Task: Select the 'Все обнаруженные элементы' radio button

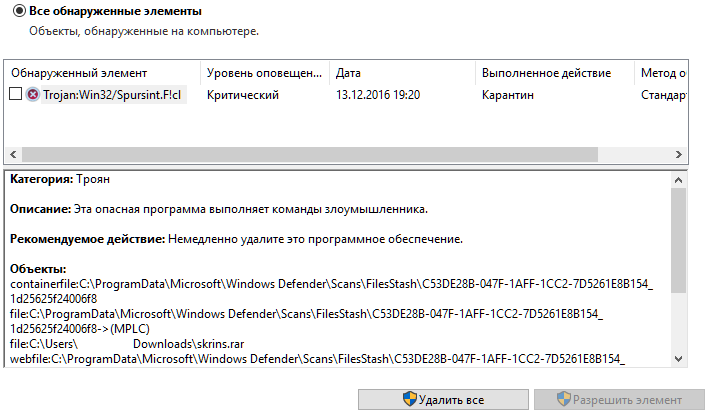Action: coord(19,10)
